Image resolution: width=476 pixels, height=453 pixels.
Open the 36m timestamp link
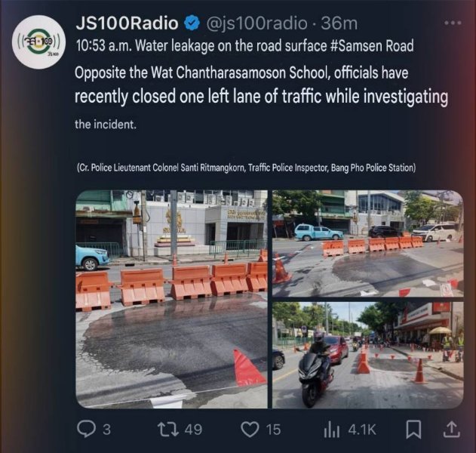click(x=339, y=23)
